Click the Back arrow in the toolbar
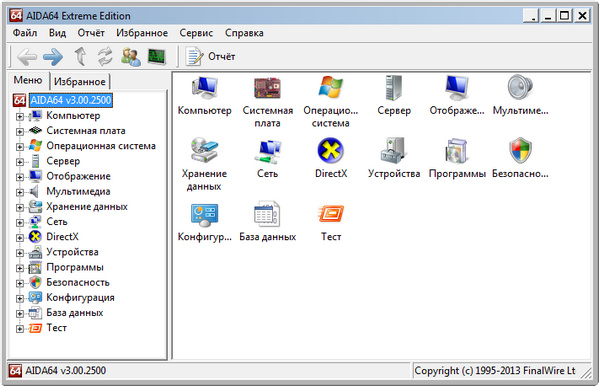This screenshot has height=386, width=599. pos(27,57)
